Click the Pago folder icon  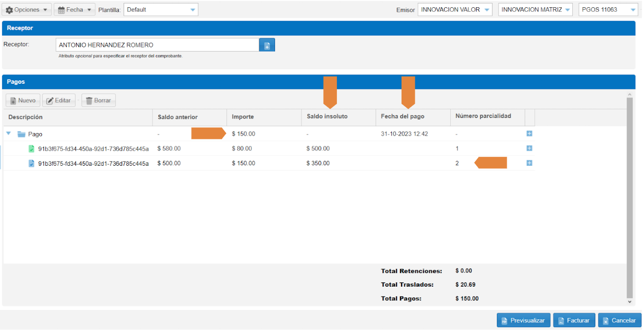(21, 134)
